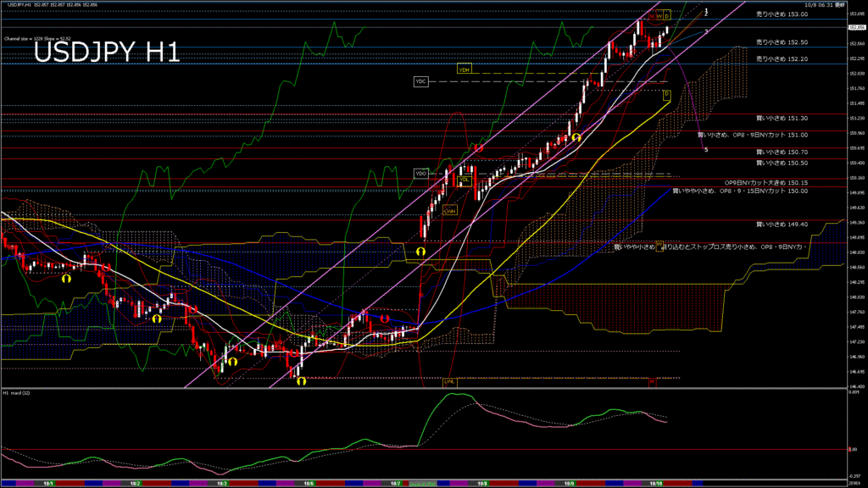Click the LWL marker at chart bottom
Image resolution: width=868 pixels, height=488 pixels.
(x=449, y=381)
